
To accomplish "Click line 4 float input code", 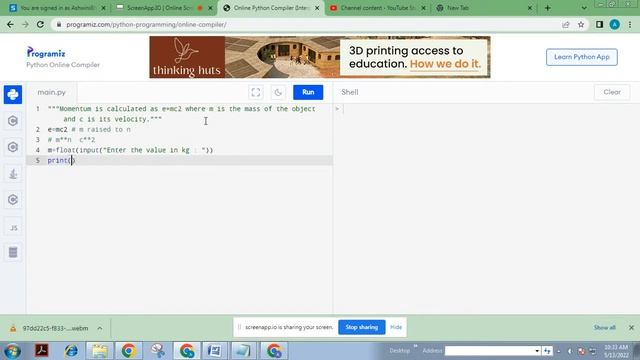I will click(130, 150).
